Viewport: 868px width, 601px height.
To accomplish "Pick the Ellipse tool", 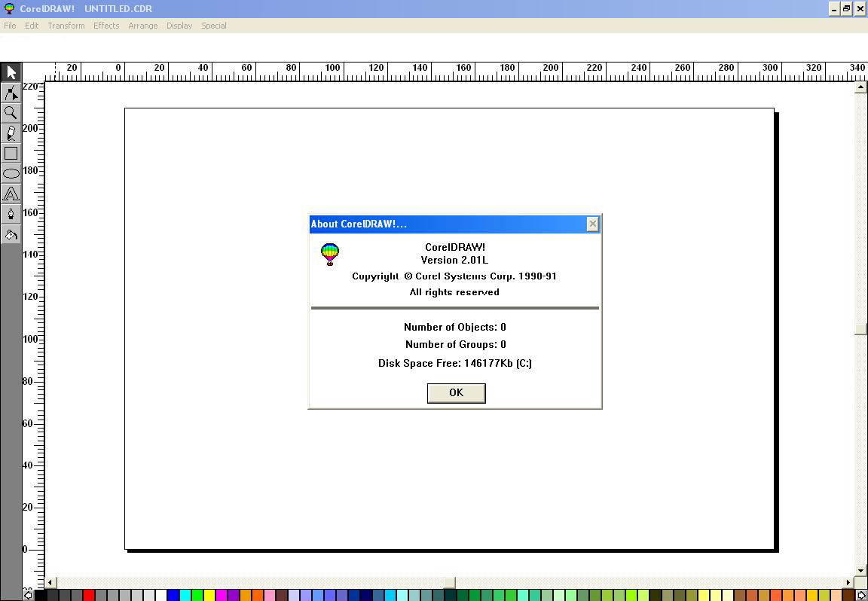I will [x=11, y=174].
